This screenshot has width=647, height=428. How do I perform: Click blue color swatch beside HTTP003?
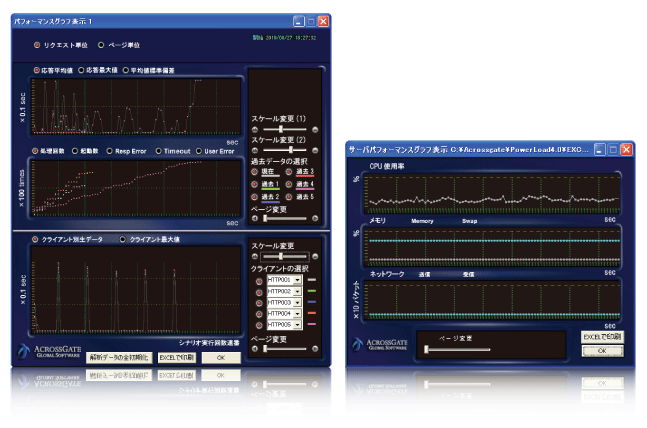click(x=312, y=302)
